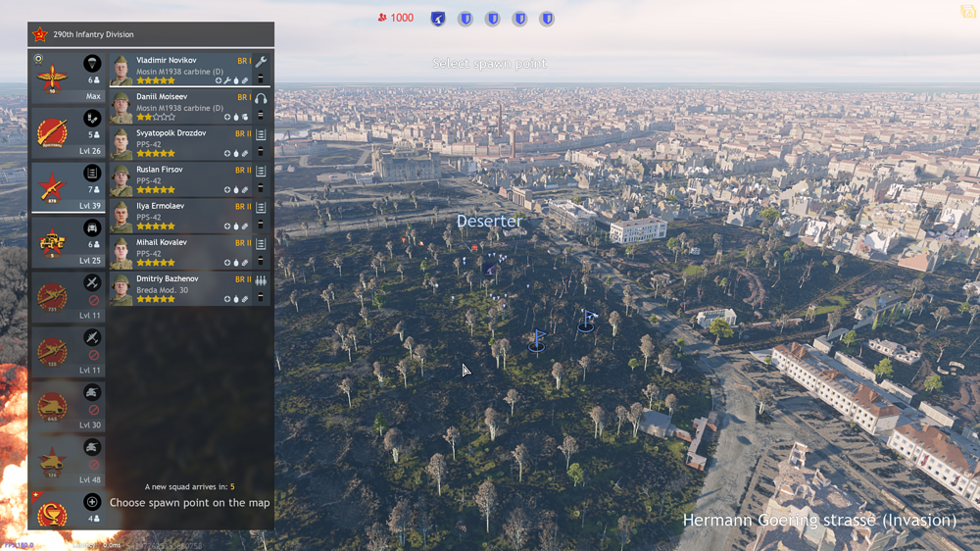The width and height of the screenshot is (980, 551).
Task: Select soldier Ruslan Firsov from the list
Action: (x=181, y=179)
